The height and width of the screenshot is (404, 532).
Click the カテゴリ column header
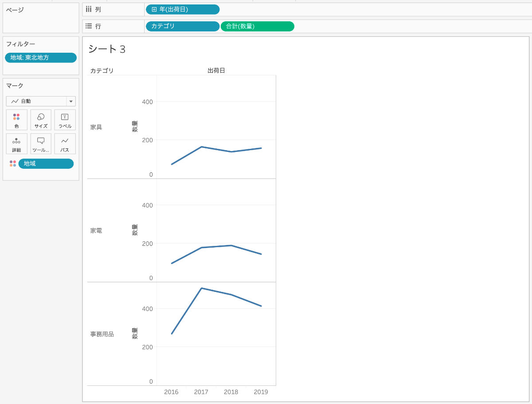click(x=102, y=70)
